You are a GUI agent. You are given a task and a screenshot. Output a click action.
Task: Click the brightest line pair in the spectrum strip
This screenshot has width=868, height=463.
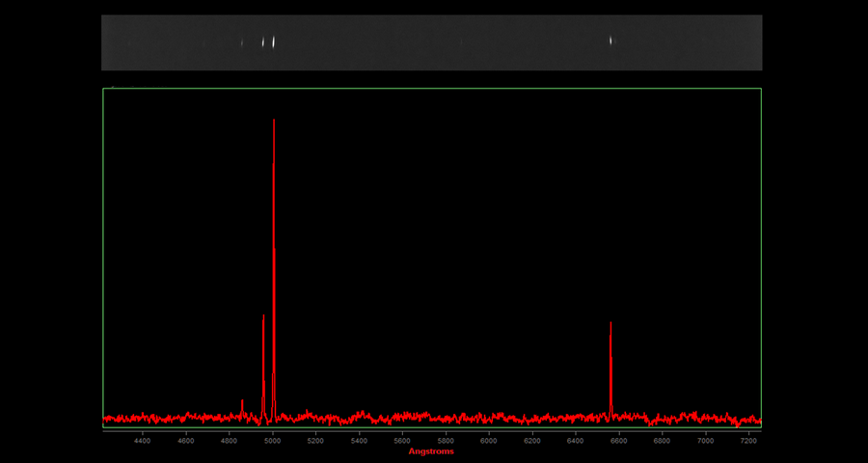tap(269, 41)
